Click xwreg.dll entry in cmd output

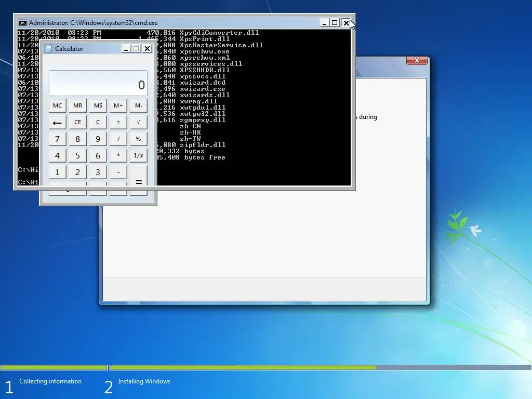click(198, 101)
